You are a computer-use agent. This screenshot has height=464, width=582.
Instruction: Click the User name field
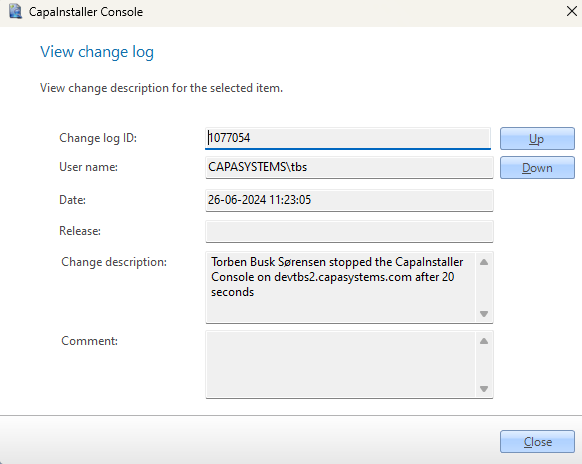pyautogui.click(x=349, y=167)
